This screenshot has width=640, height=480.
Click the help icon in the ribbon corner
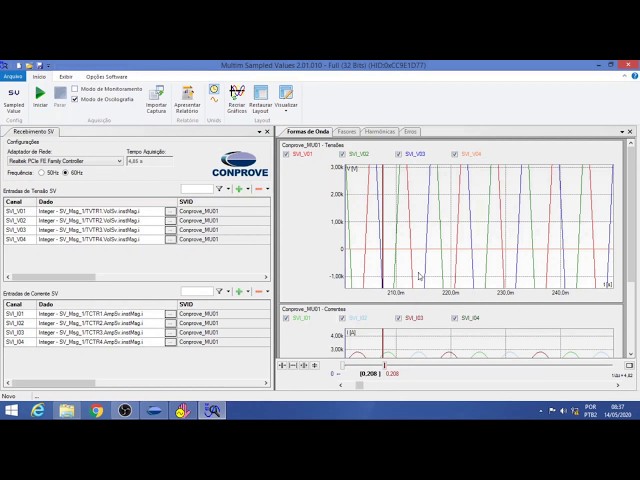[x=635, y=76]
